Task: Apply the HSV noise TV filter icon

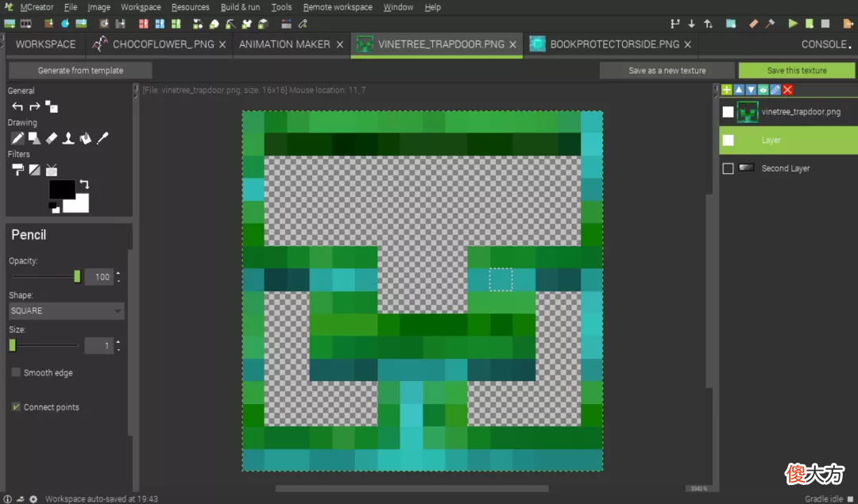Action: (52, 170)
